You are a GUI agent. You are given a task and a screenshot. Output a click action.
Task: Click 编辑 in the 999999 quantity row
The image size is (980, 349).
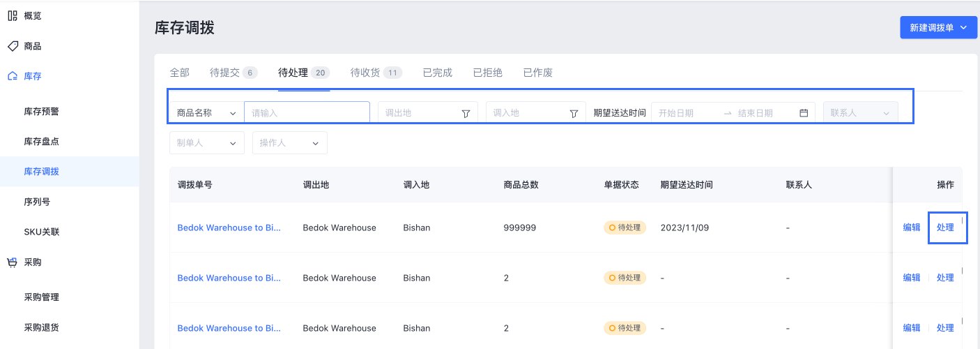click(912, 228)
